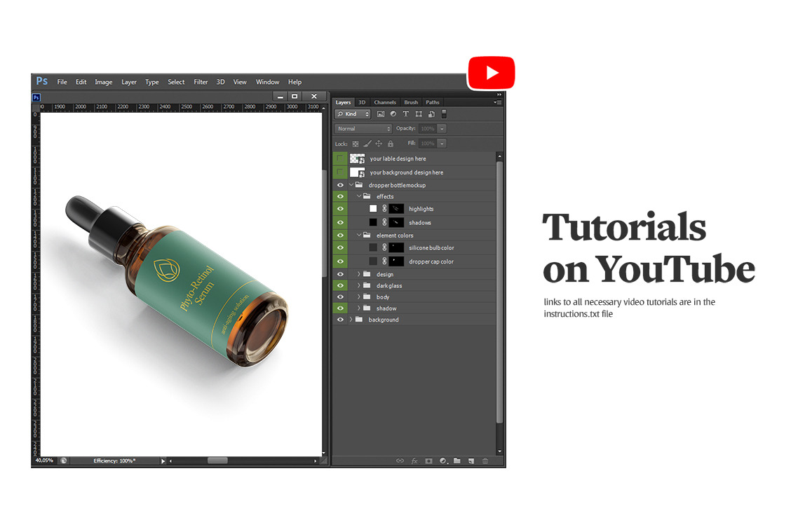Hide the dropper bottle mockup group
Image resolution: width=798 pixels, height=532 pixels.
[340, 185]
